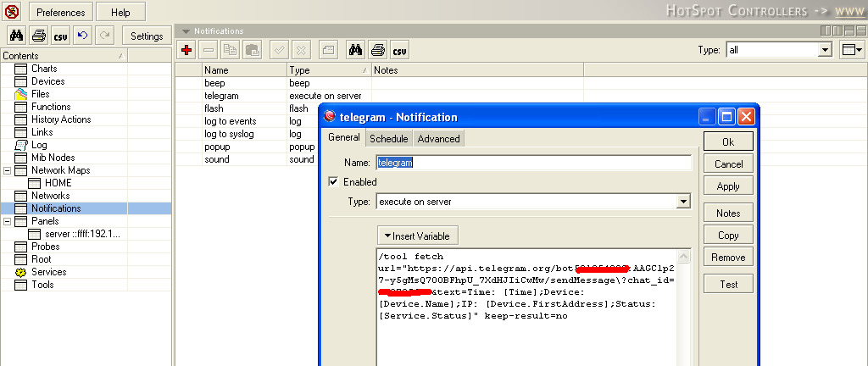This screenshot has height=366, width=868.
Task: Click the csv export icon in the Contents toolbar
Action: pyautogui.click(x=60, y=36)
